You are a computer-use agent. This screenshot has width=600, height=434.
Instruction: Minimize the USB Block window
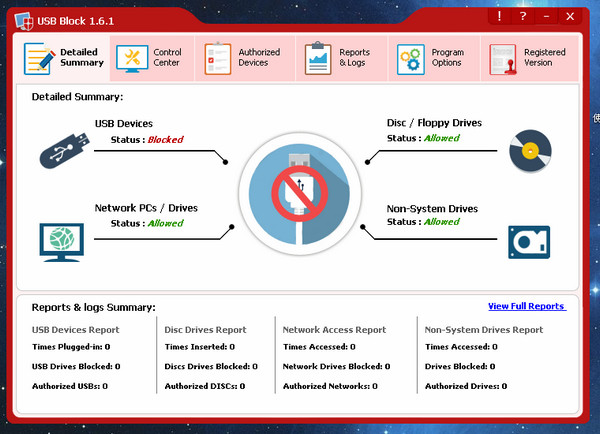(x=546, y=16)
